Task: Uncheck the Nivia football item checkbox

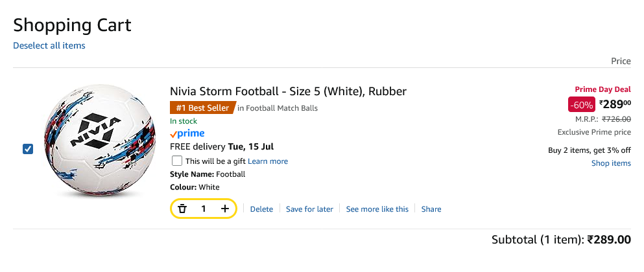Action: 28,150
